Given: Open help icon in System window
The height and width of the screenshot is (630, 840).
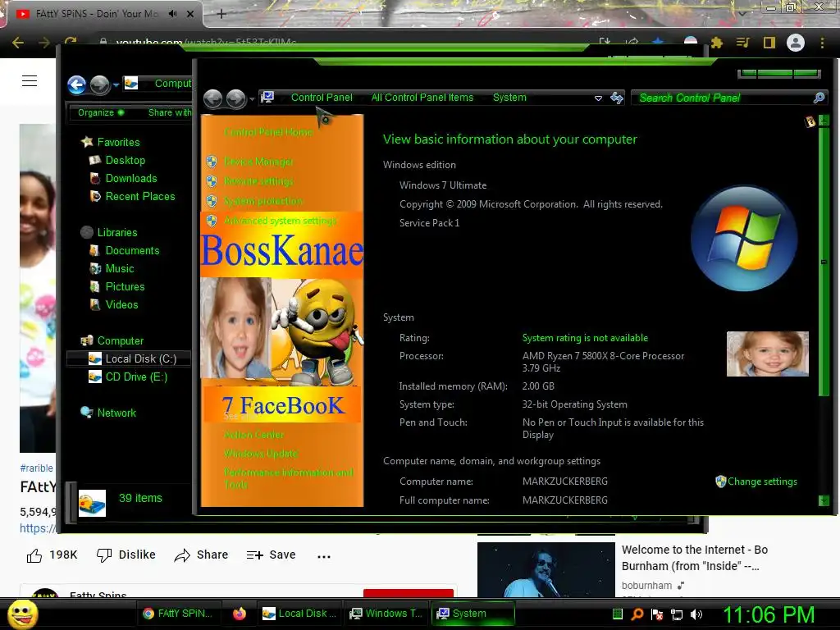Looking at the screenshot, I should [810, 121].
